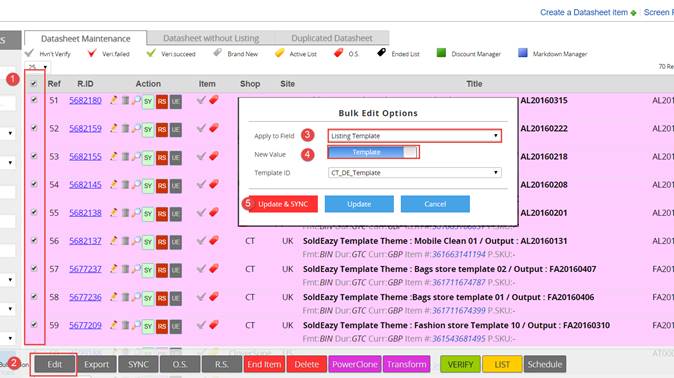
Task: Click the Veri failed red check icon
Action: (92, 53)
